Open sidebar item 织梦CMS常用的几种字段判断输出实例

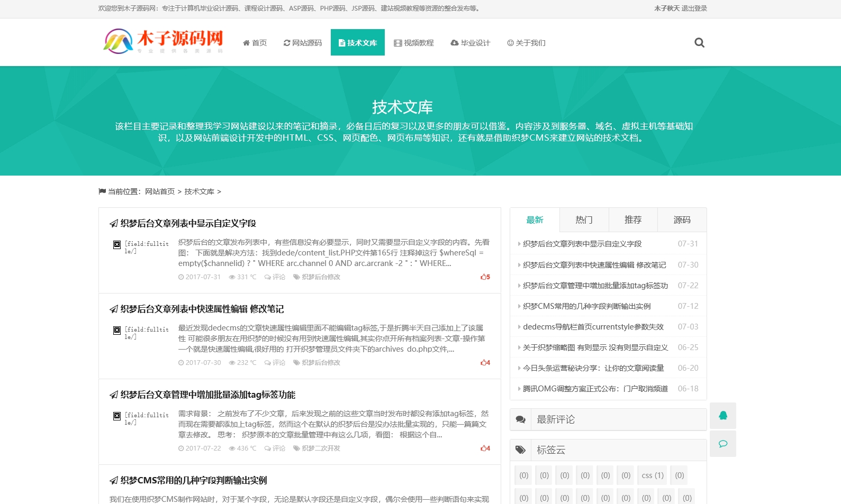pyautogui.click(x=587, y=306)
